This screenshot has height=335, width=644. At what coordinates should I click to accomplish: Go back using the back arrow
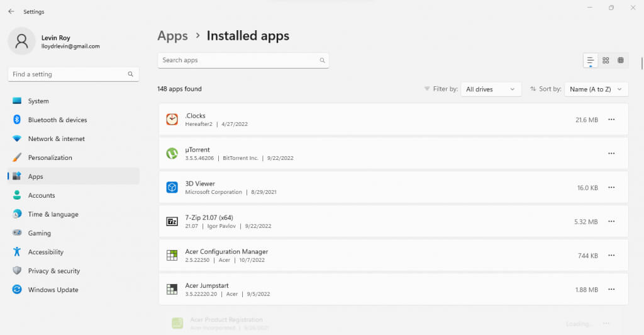point(11,11)
